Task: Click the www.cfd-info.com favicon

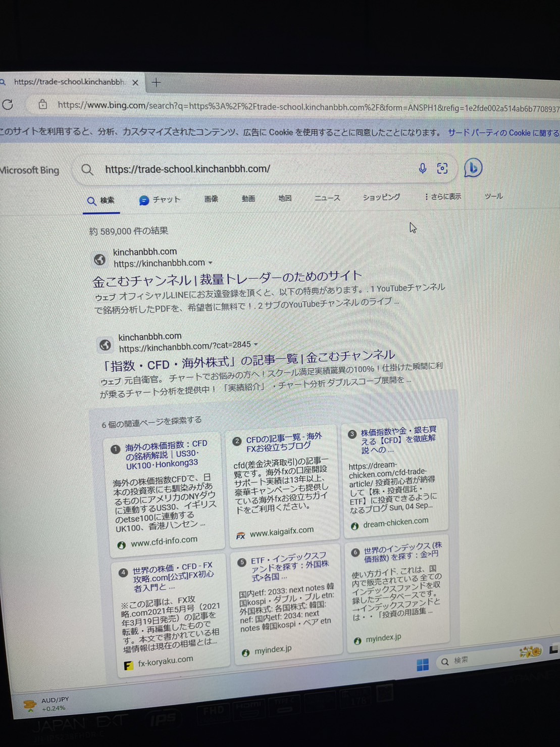Action: pos(122,545)
